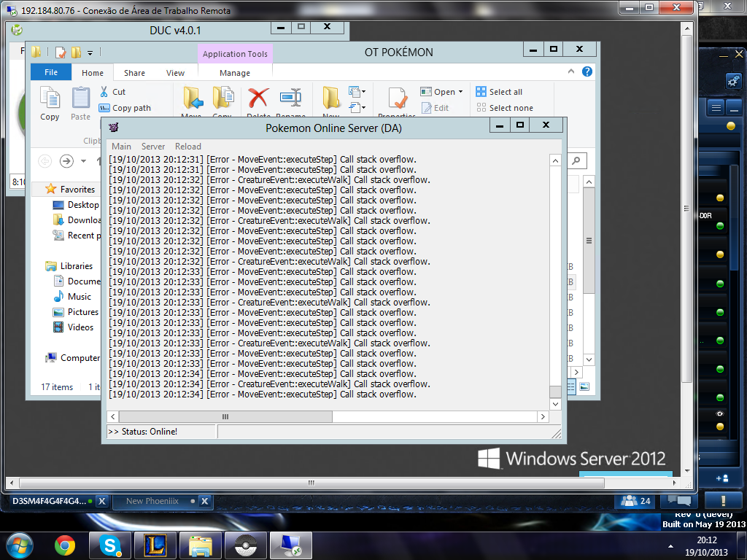Click the remote desktop horizontal scrollbar thumb
The image size is (747, 560).
(311, 483)
